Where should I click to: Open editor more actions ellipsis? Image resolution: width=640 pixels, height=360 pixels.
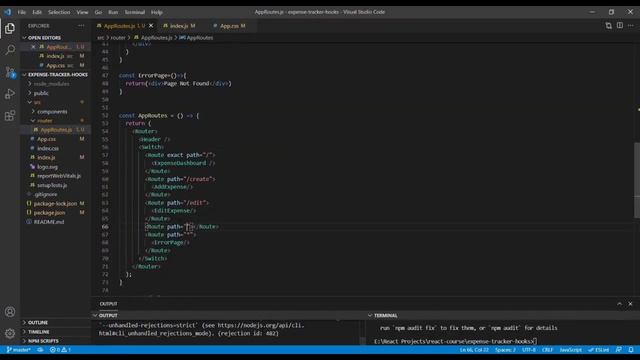[631, 26]
